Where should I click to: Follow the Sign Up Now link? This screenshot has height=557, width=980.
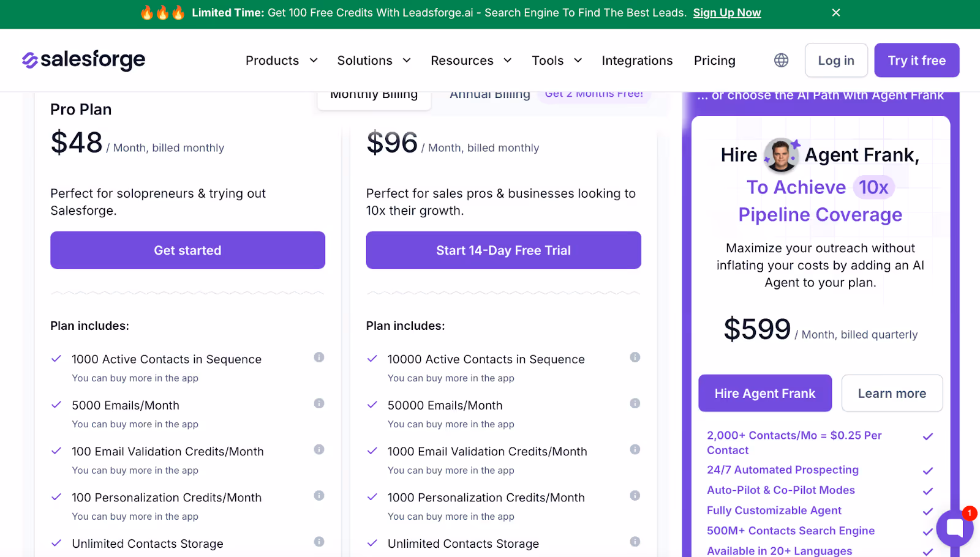(x=727, y=12)
